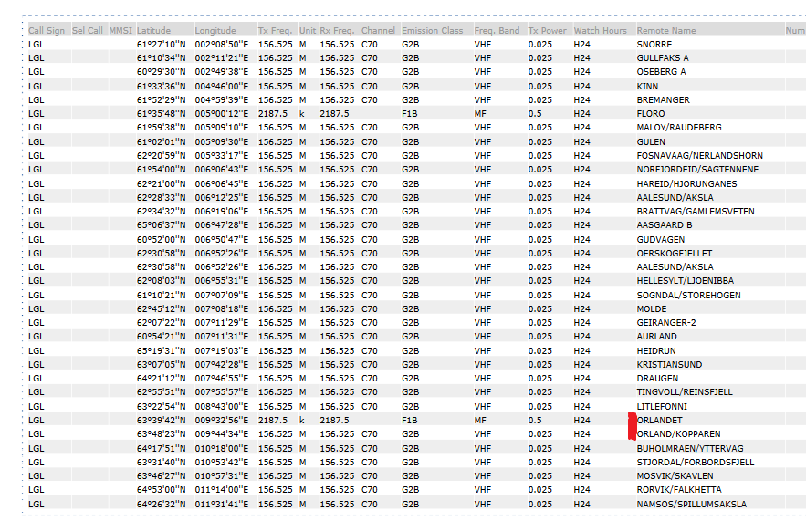Select FOSNAVAAG/NERLANDSHORN entry

tap(699, 155)
